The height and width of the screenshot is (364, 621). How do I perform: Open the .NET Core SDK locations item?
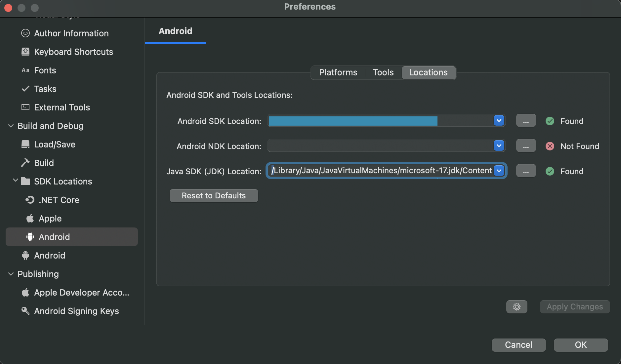[59, 200]
